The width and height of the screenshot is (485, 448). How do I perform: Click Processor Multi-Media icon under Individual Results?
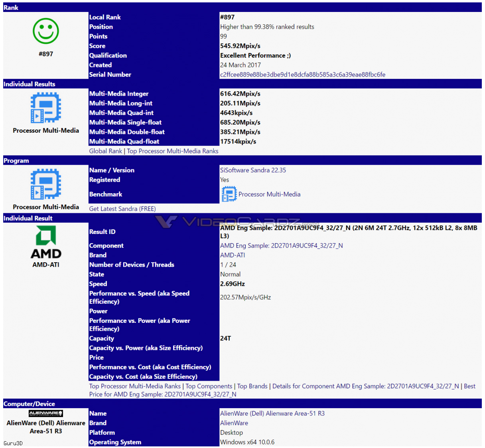(x=46, y=108)
